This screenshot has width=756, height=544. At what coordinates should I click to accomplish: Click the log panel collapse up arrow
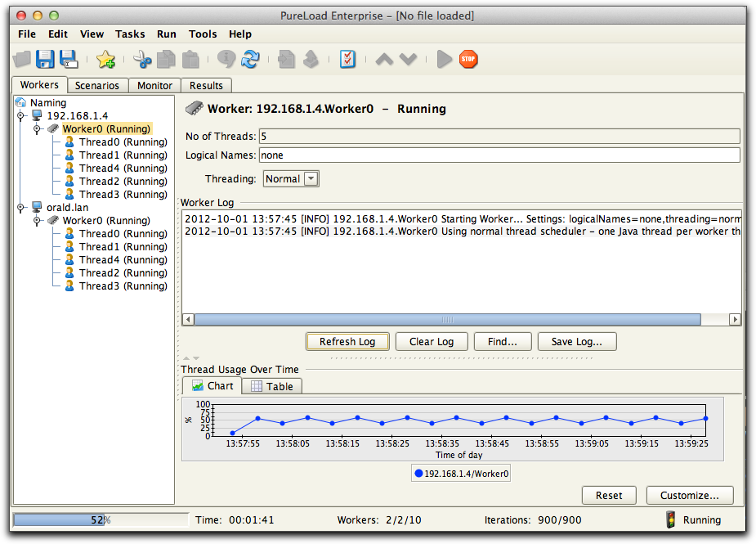pyautogui.click(x=186, y=358)
